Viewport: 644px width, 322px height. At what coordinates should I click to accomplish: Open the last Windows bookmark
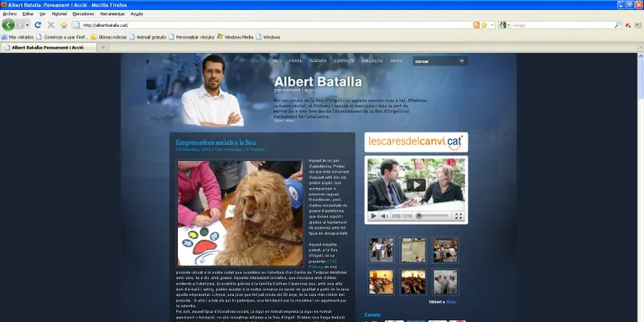point(268,37)
